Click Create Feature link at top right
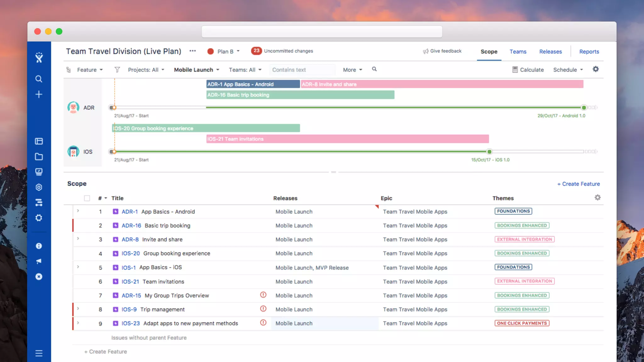644x362 pixels. 578,184
